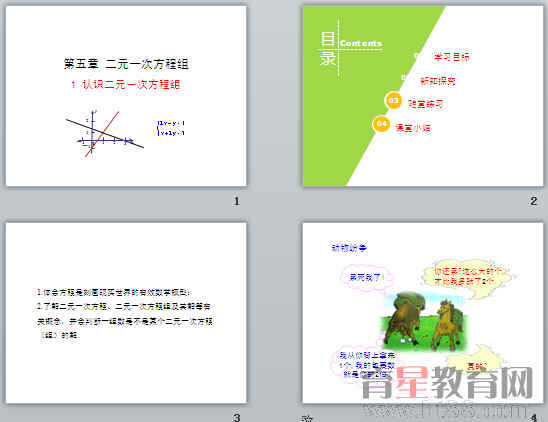Click the Contents label on slide 2
This screenshot has height=422, width=548.
pyautogui.click(x=361, y=43)
